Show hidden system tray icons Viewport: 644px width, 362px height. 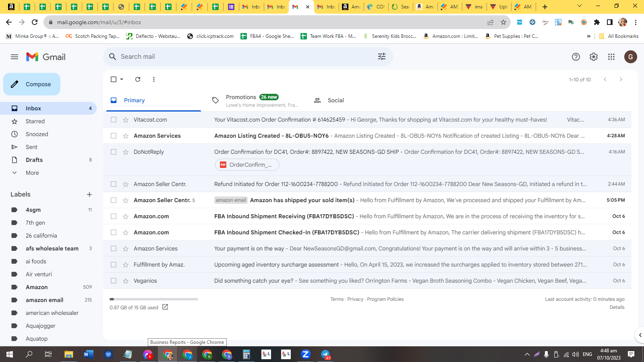[x=527, y=354]
